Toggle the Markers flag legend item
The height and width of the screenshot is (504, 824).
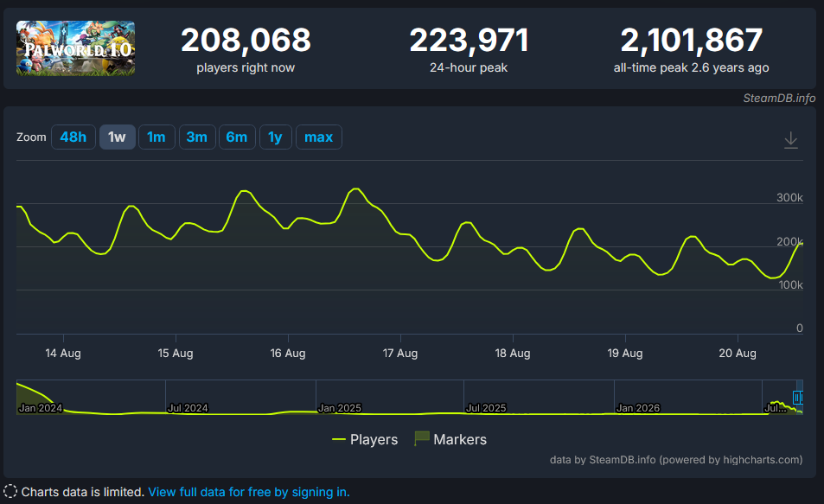450,439
